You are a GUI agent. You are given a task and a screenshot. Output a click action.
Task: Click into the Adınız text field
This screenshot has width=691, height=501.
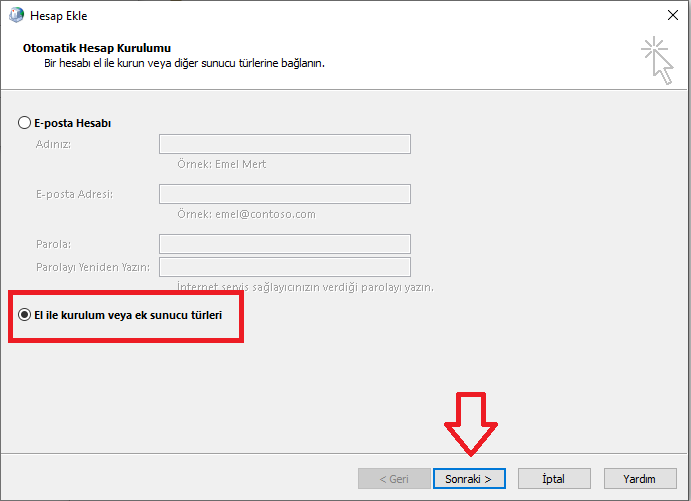click(x=284, y=144)
